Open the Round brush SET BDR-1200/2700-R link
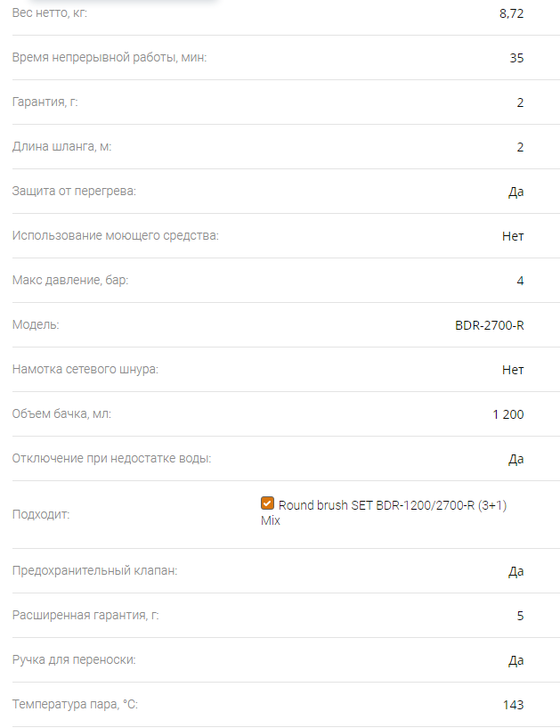 (x=383, y=512)
